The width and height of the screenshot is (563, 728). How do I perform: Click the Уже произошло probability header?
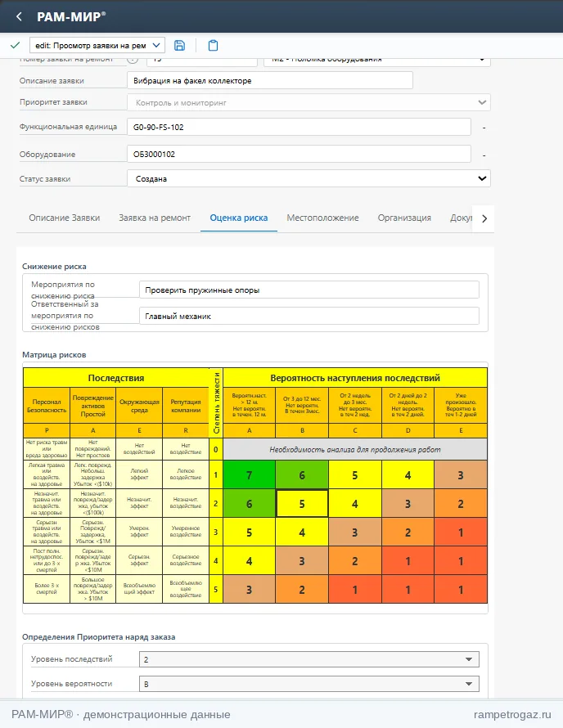point(461,406)
